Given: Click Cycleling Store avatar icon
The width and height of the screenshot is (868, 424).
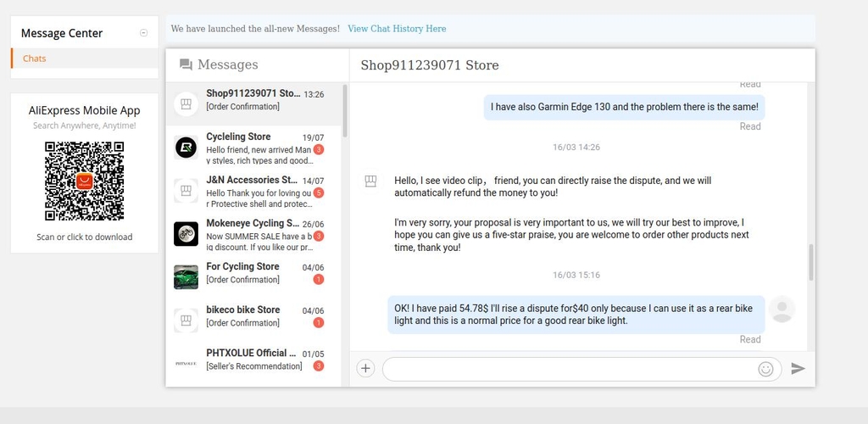Looking at the screenshot, I should [186, 148].
